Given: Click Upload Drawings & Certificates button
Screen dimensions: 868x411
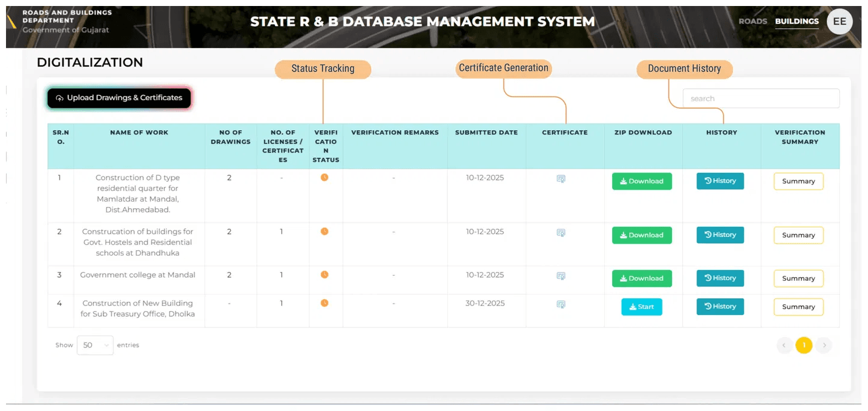Looking at the screenshot, I should (119, 98).
